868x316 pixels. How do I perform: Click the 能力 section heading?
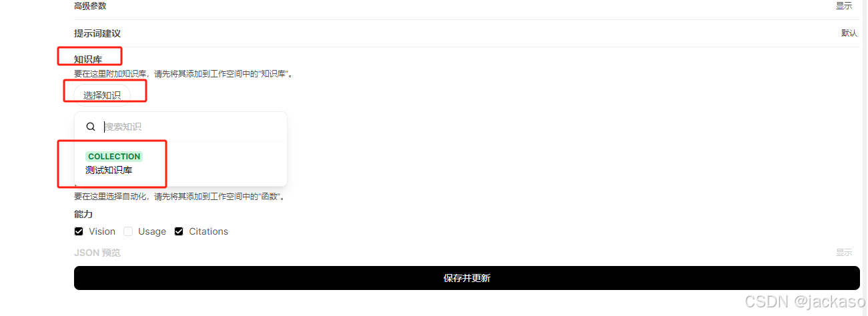click(x=83, y=214)
